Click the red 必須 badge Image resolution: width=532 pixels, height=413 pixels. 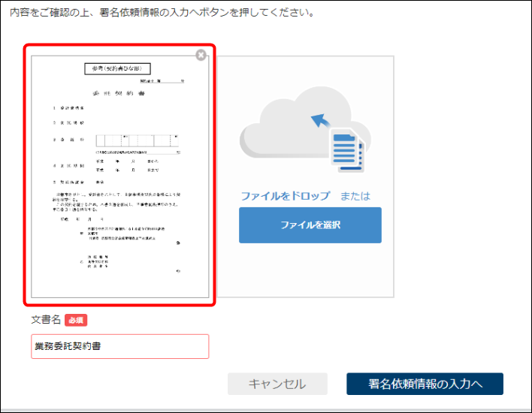click(x=76, y=320)
